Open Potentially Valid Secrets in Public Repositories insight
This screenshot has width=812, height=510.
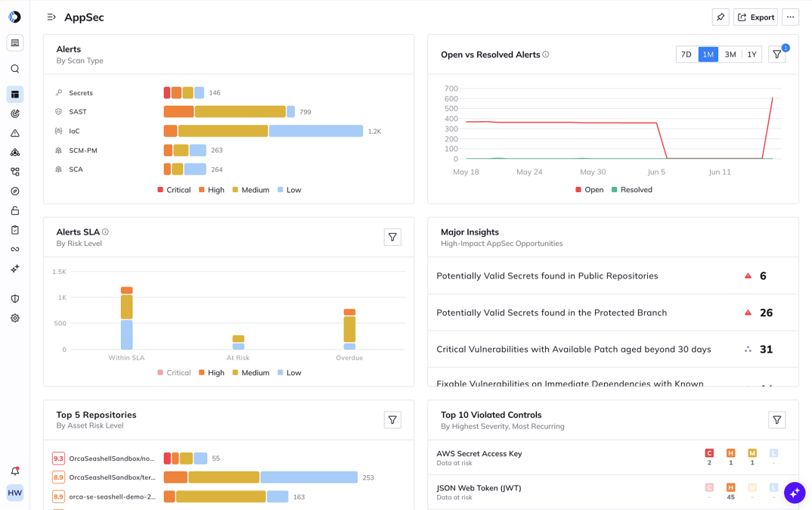tap(613, 276)
